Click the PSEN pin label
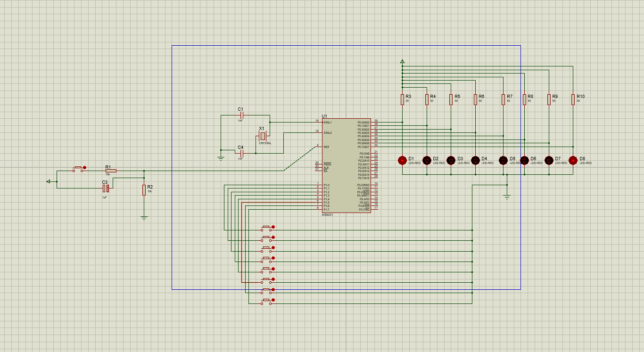 click(x=327, y=164)
